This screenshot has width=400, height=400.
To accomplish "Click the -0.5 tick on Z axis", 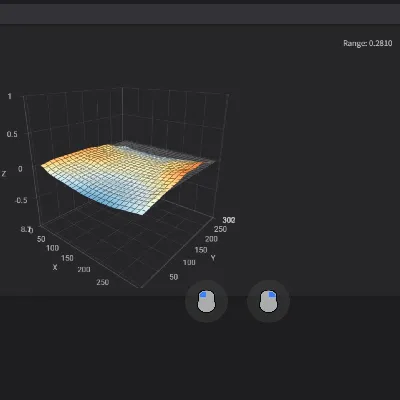I will point(21,200).
